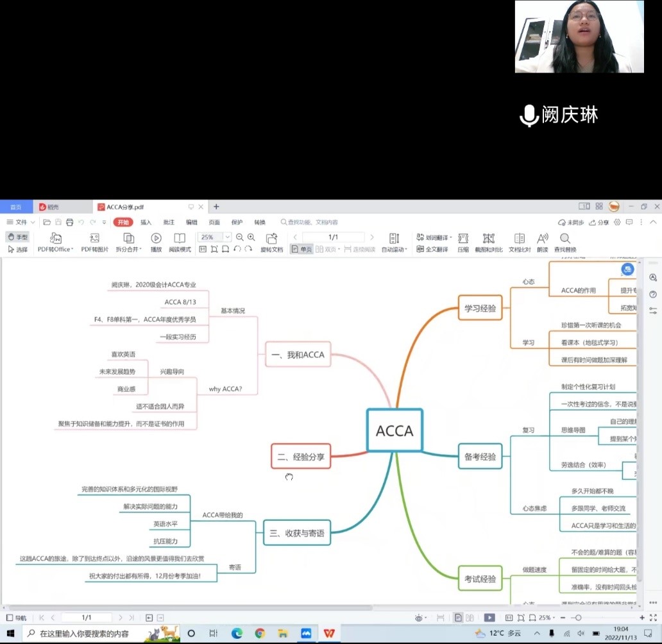Viewport: 662px width, 644px height.
Task: Open settings gear in top right
Action: (617, 222)
